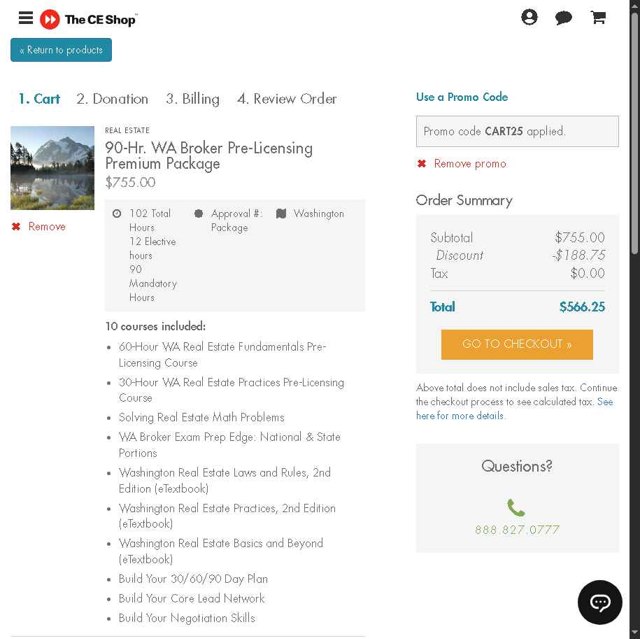Screen dimensions: 640x639
Task: Jump to the 4. Review Order step
Action: tap(286, 99)
